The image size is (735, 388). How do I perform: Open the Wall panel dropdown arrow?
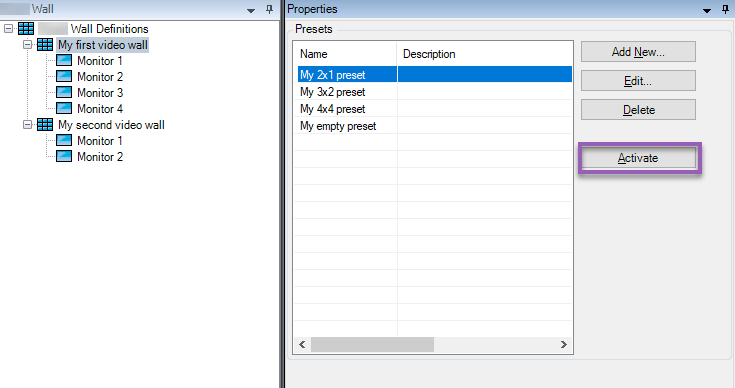(x=251, y=10)
